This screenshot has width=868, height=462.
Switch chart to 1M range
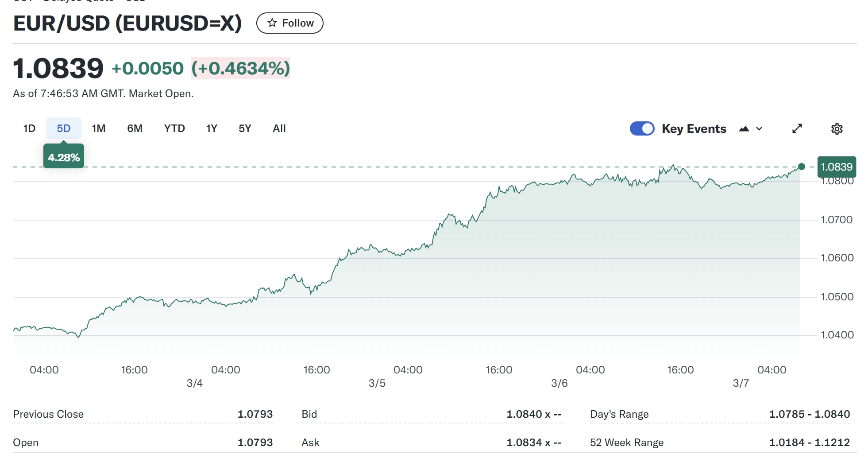tap(99, 128)
